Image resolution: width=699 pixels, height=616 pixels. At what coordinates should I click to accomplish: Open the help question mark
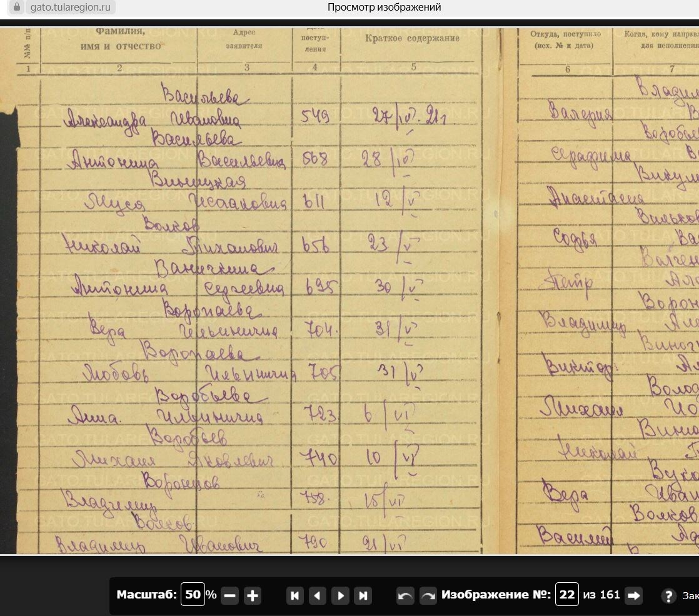(x=668, y=595)
